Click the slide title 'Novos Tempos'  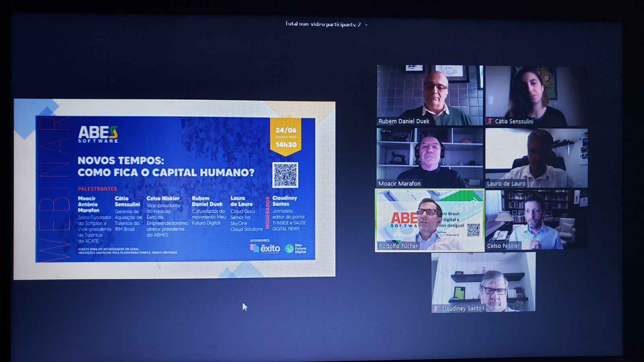coord(121,160)
